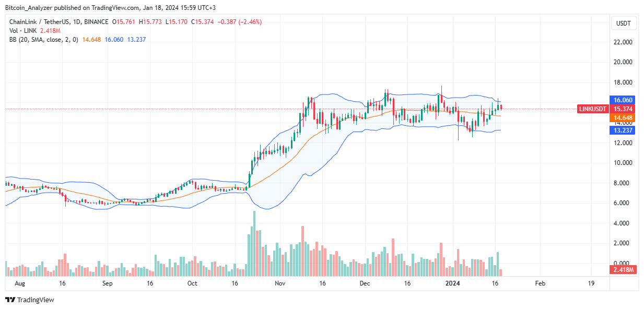644x309 pixels.
Task: Click the TradingView logo at bottom left
Action: point(30,300)
